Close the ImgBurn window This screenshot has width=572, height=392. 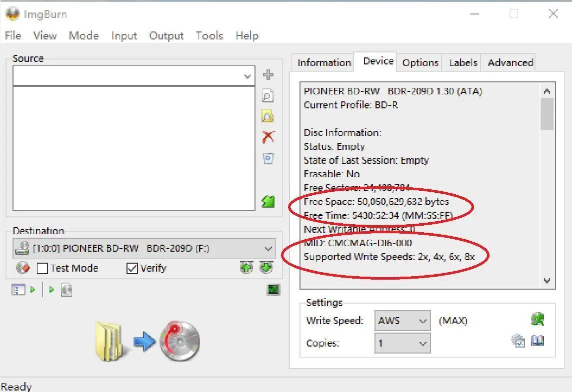pos(553,14)
